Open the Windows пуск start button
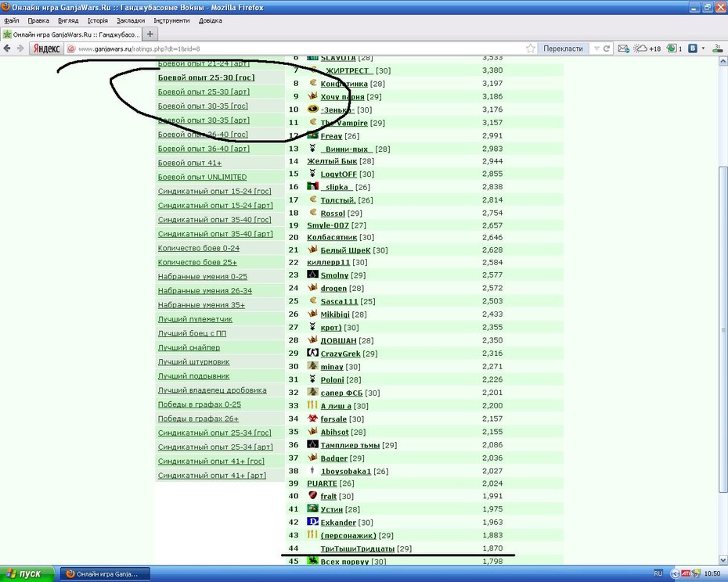 28,573
